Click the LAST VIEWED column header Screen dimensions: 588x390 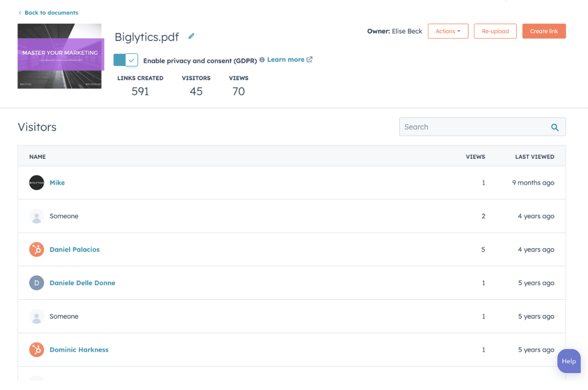pyautogui.click(x=534, y=157)
